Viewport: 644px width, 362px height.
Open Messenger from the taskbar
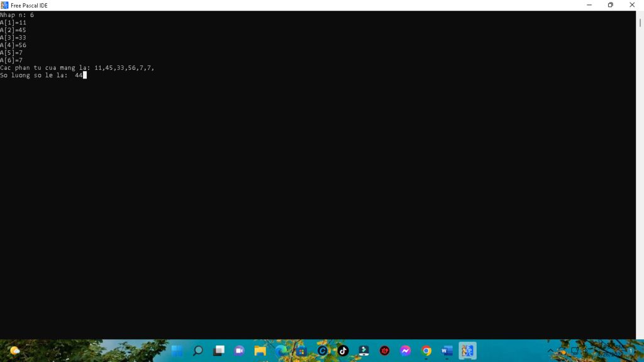406,351
